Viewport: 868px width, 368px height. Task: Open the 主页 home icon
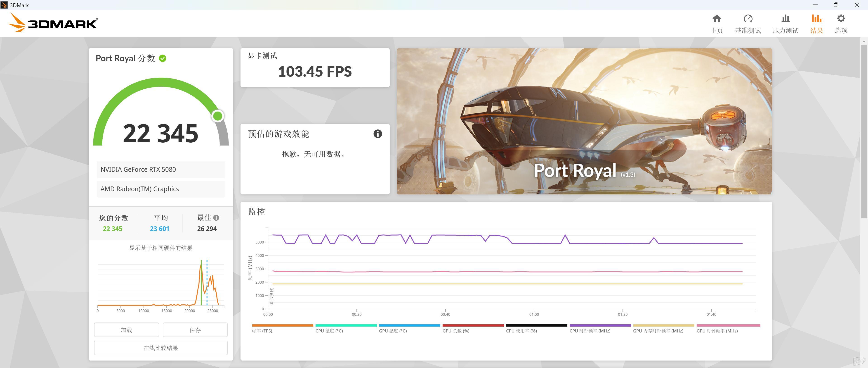[x=716, y=19]
